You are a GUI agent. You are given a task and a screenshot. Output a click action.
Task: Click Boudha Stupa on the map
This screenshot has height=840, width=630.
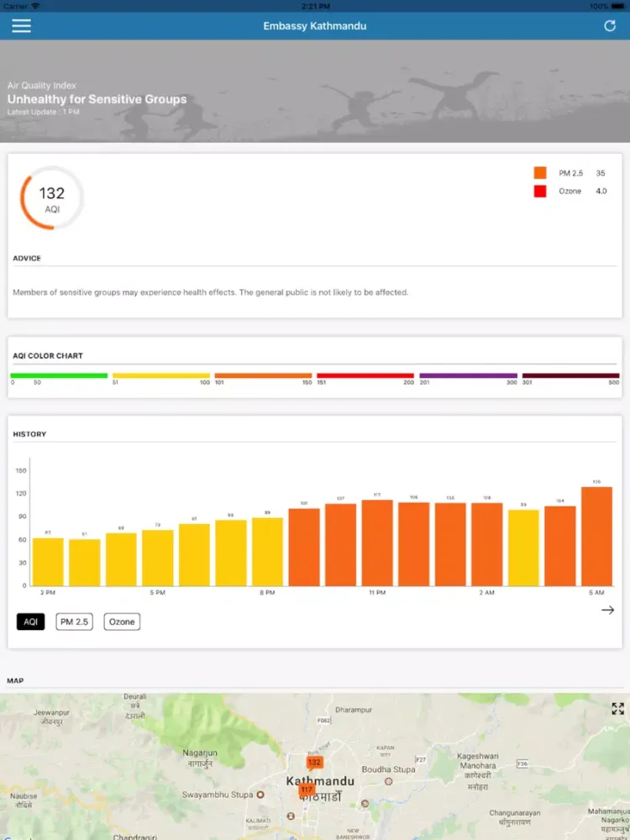pyautogui.click(x=388, y=769)
